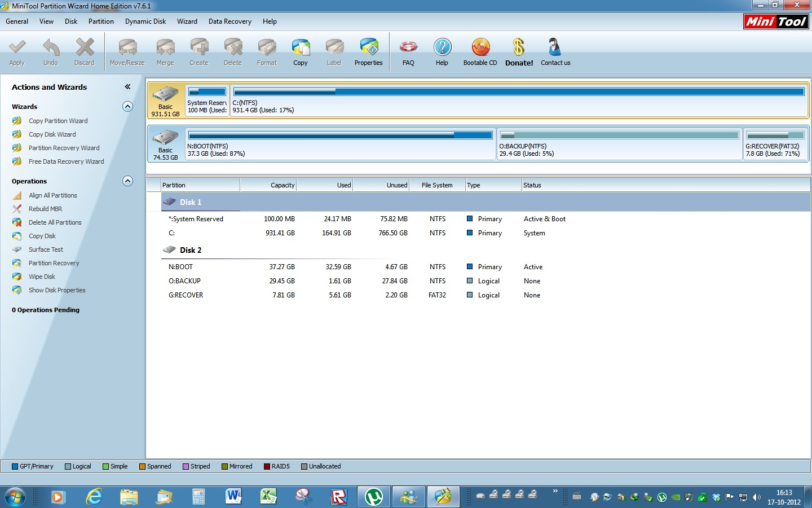
Task: Select the G:RECOVER(FAT32) partition block
Action: pyautogui.click(x=775, y=144)
